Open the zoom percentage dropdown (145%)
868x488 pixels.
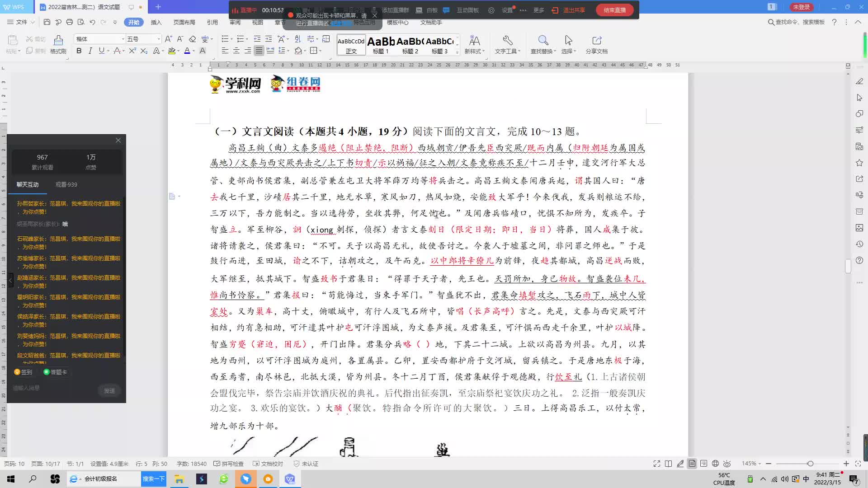click(751, 464)
